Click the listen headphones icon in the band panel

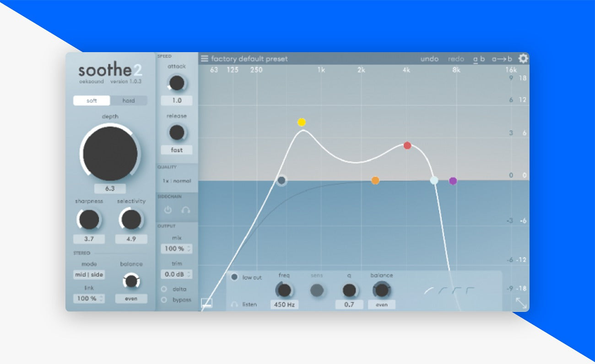[x=235, y=304]
